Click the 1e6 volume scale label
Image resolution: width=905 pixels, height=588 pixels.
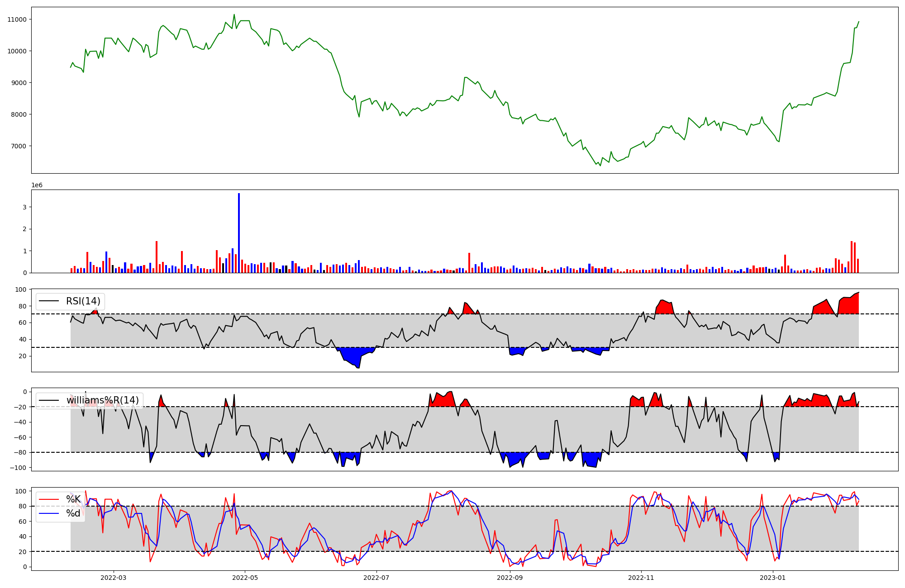(37, 185)
